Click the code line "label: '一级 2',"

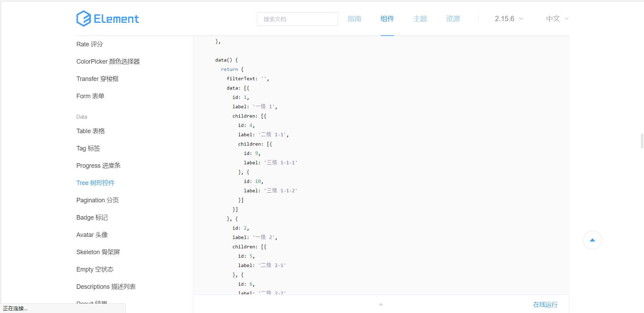255,237
